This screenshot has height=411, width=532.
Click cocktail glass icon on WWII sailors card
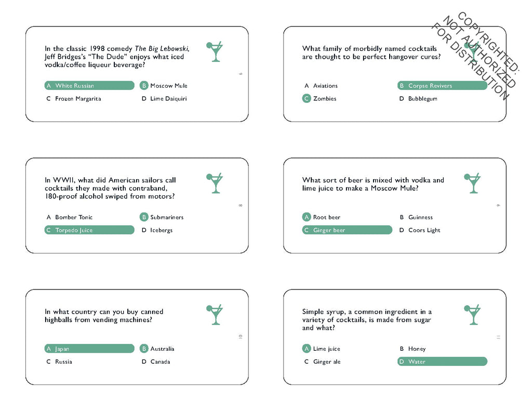(x=215, y=183)
